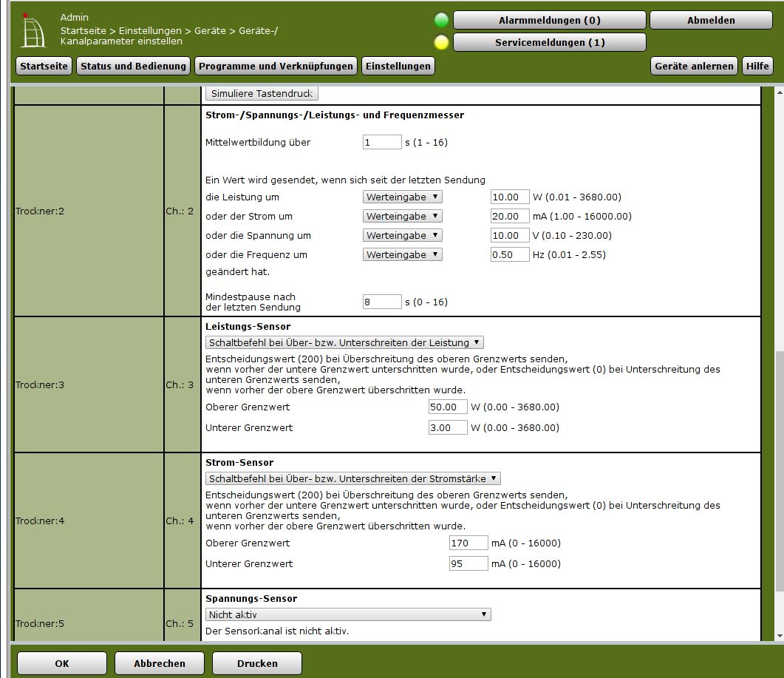This screenshot has width=784, height=678.
Task: Open Strom Werteingabe dropdown
Action: (x=403, y=216)
